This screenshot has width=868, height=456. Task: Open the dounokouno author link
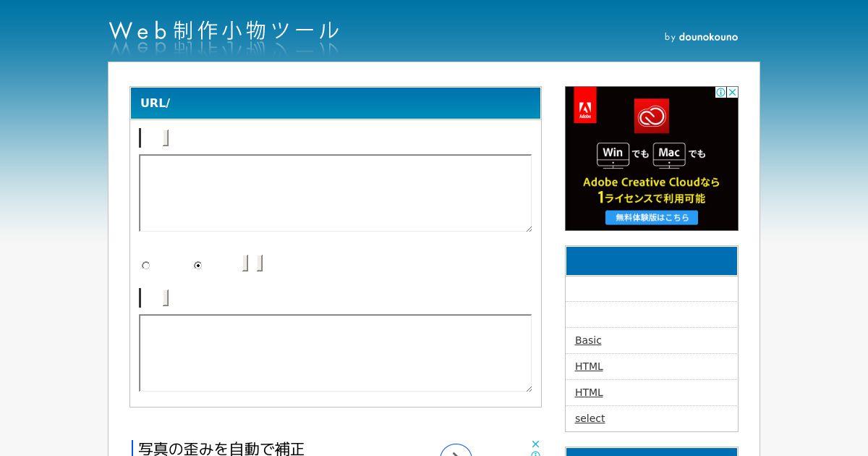point(708,37)
